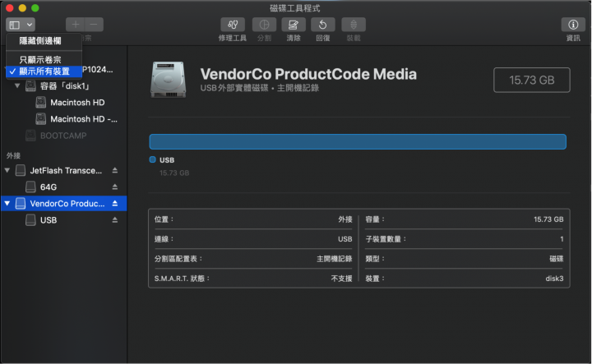
Task: Collapse the VendorCo Product disclosure triangle
Action: tap(7, 203)
